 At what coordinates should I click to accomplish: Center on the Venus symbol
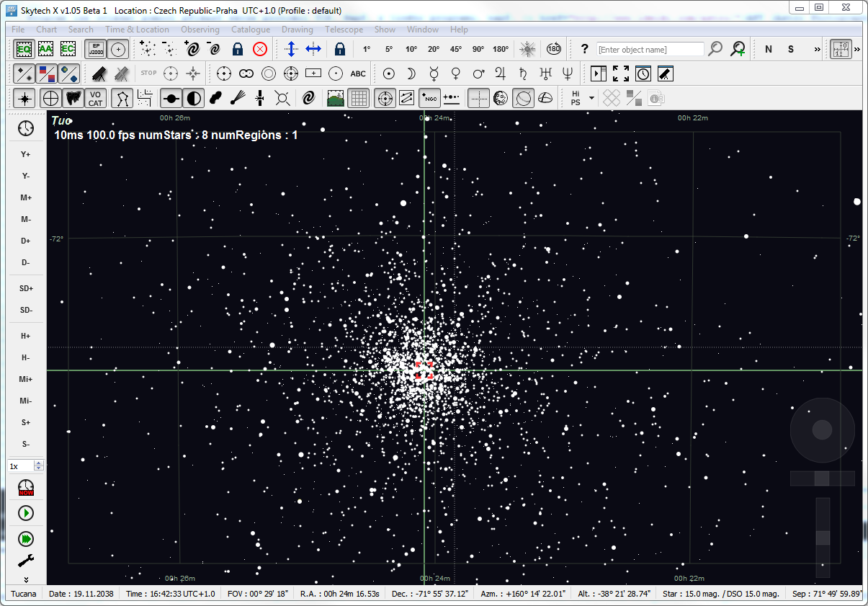[x=456, y=73]
